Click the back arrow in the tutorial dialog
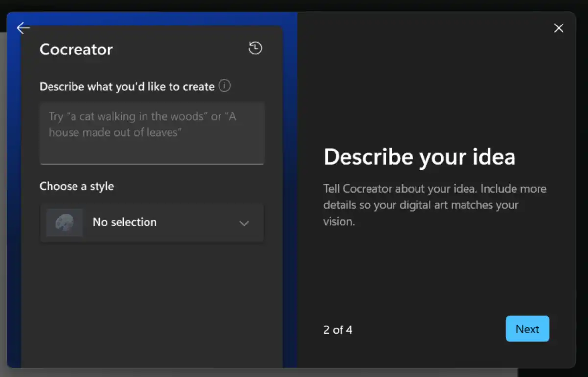Image resolution: width=588 pixels, height=377 pixels. tap(23, 28)
